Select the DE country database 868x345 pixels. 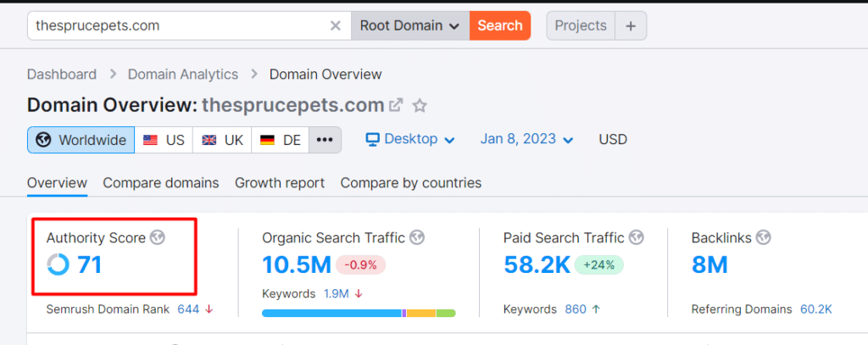click(280, 140)
